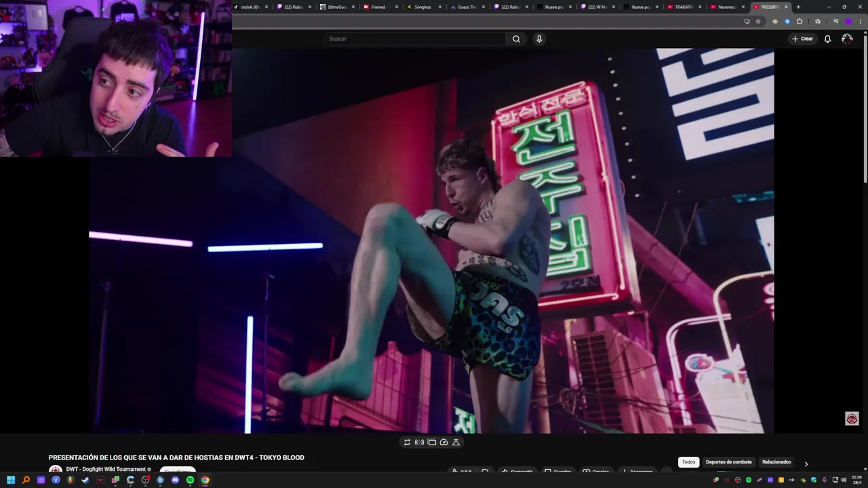This screenshot has width=868, height=488.
Task: Expand chip list with right chevron
Action: click(806, 464)
